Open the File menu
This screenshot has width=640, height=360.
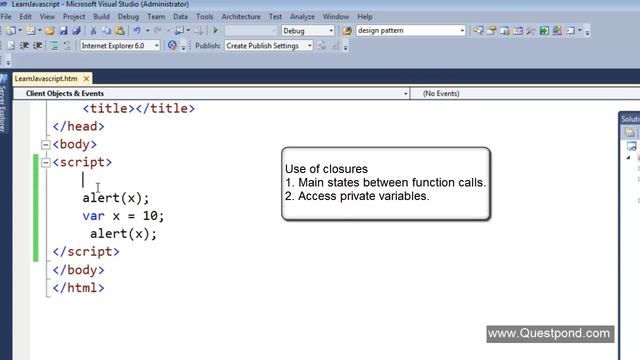click(6, 17)
